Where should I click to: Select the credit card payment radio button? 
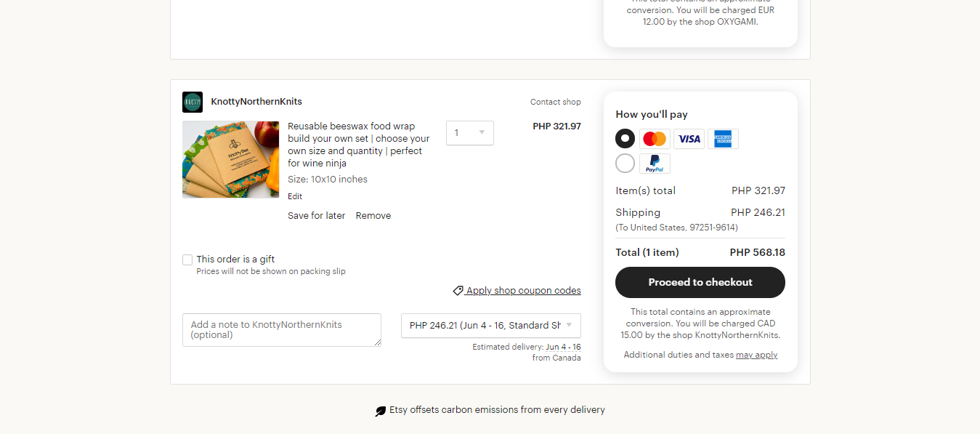[625, 139]
